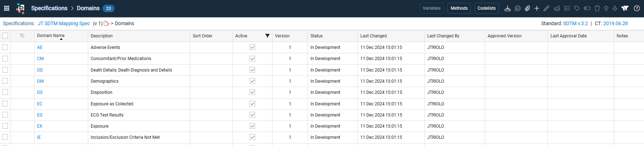Click the Last Approval Date column header
Screen dimensions: 644x146
click(x=568, y=36)
